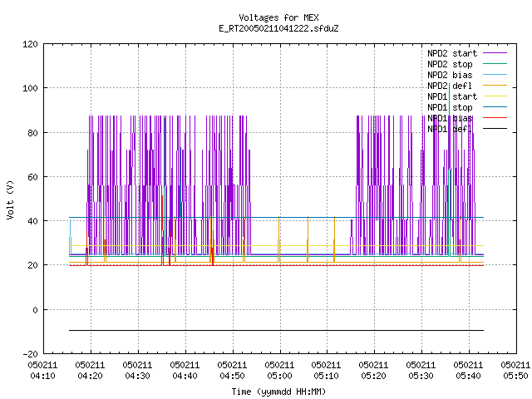Click the purple NPD2 start legend line
This screenshot has height=399, width=532.
click(x=495, y=53)
